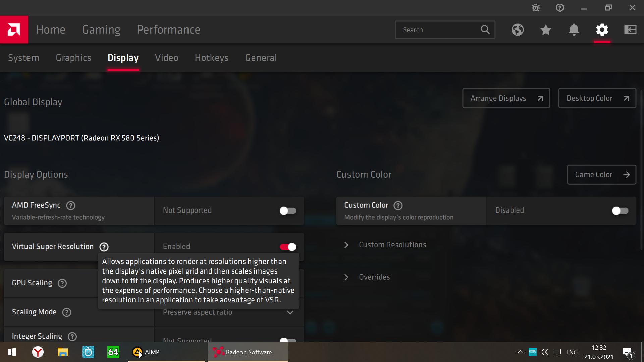This screenshot has height=362, width=644.
Task: Open the web browser globe icon
Action: (x=518, y=30)
